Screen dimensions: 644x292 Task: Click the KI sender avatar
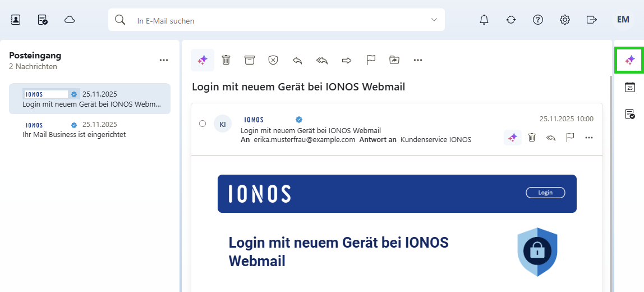click(x=223, y=124)
